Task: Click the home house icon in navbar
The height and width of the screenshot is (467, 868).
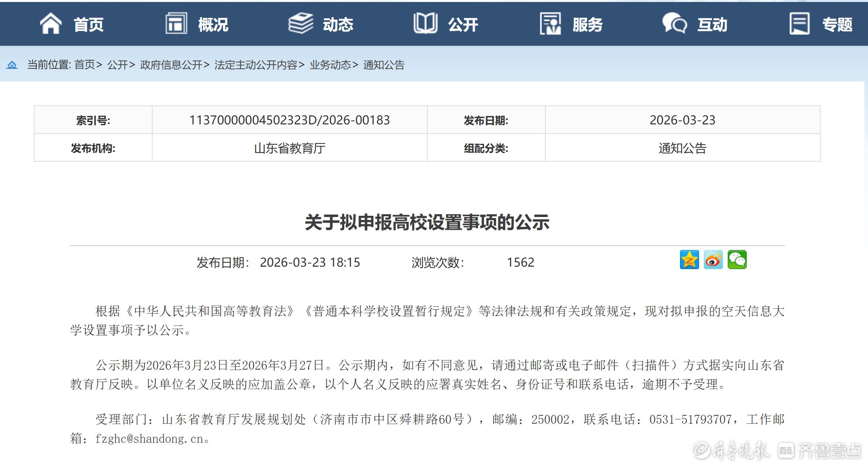Action: tap(50, 23)
